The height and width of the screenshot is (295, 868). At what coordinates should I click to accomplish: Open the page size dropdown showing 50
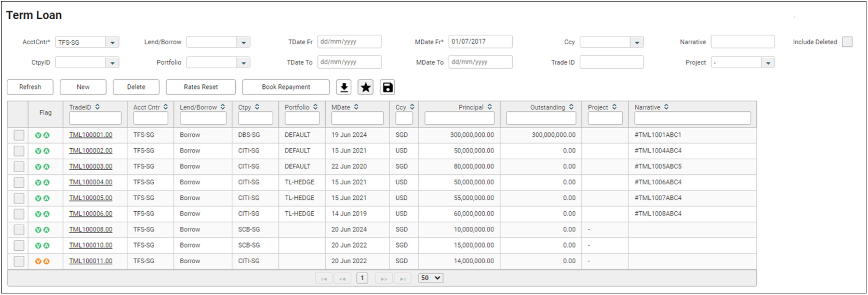[431, 278]
